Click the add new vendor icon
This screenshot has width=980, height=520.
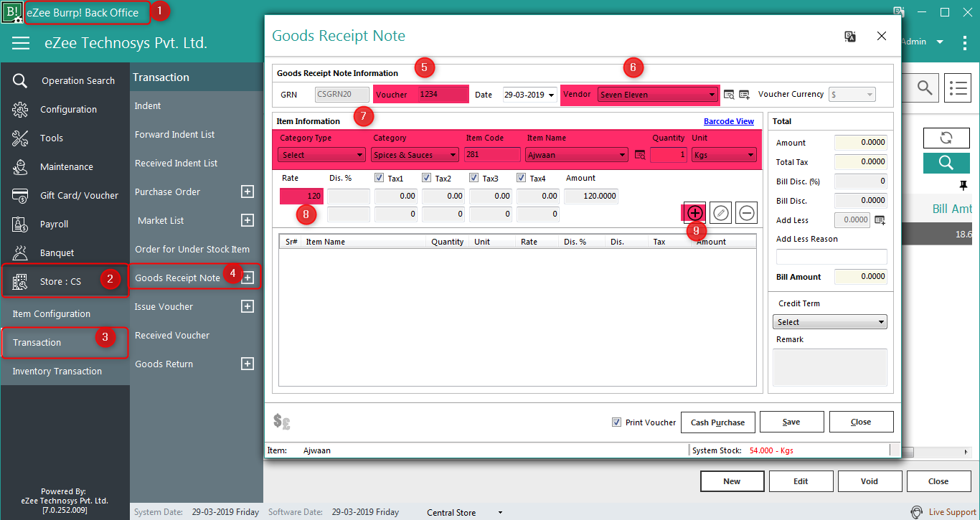[745, 94]
